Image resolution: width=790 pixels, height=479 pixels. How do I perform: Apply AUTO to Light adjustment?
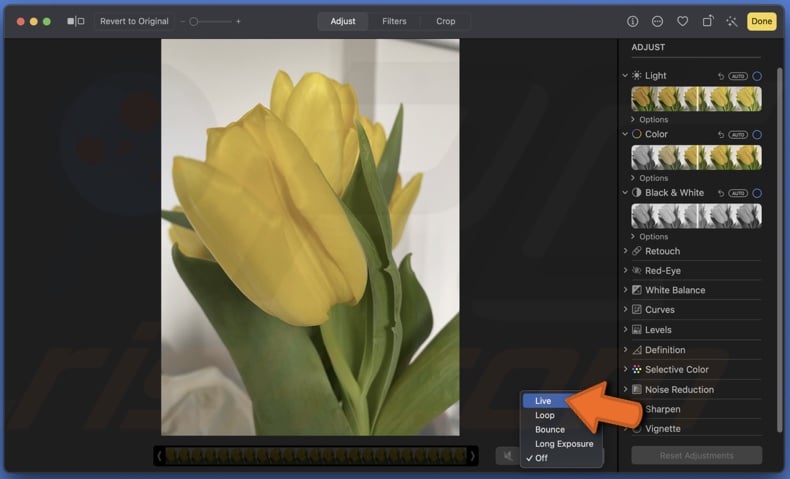pyautogui.click(x=738, y=76)
